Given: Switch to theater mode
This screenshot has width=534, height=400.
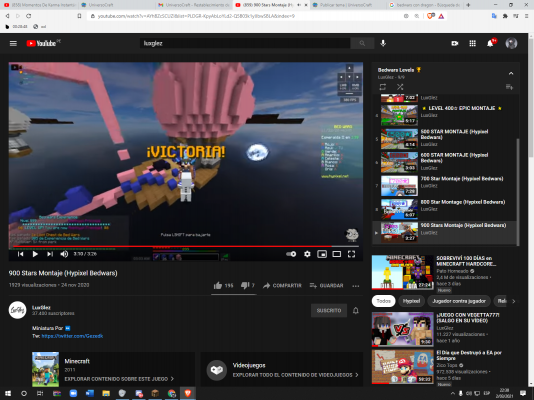Looking at the screenshot, I should [336, 254].
